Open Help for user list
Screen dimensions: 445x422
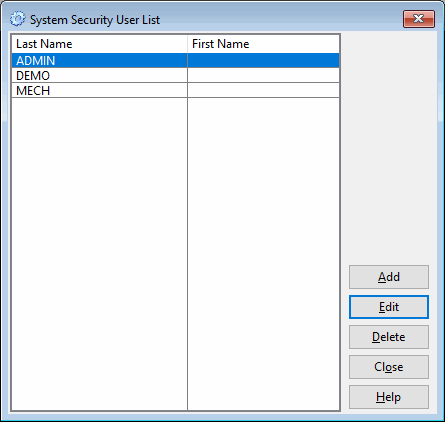(389, 397)
